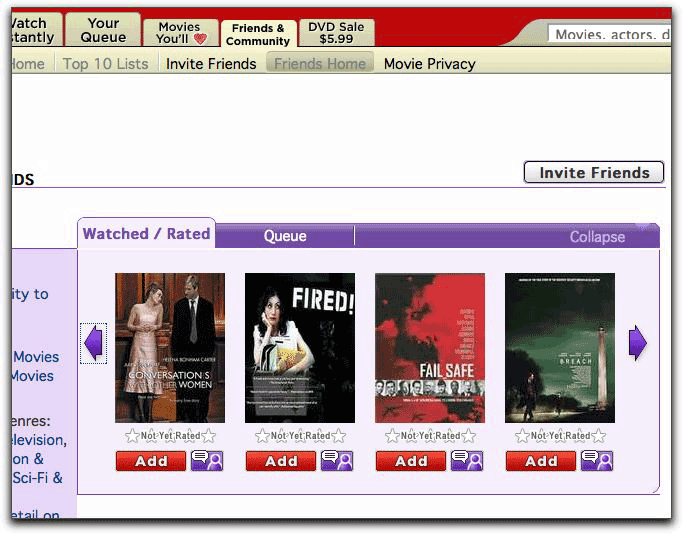Viewport: 683px width, 534px height.
Task: Select the Friends & Community tab
Action: tap(258, 34)
